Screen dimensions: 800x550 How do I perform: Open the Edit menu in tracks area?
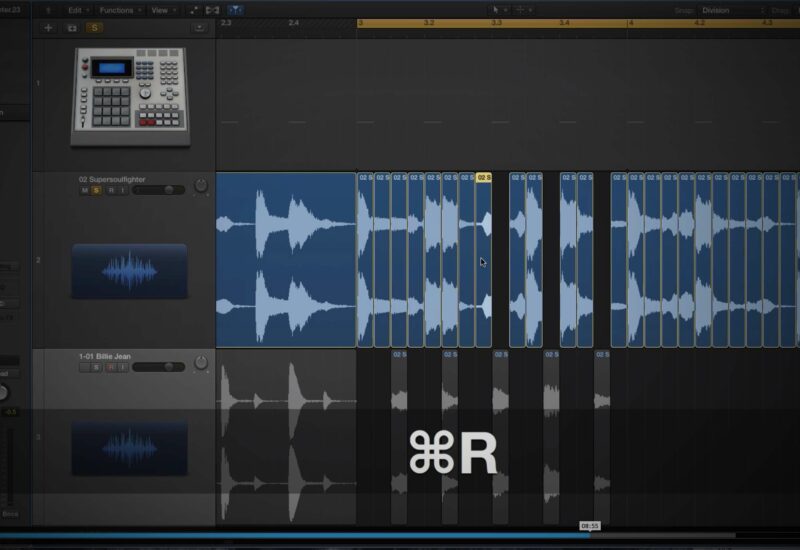tap(78, 10)
